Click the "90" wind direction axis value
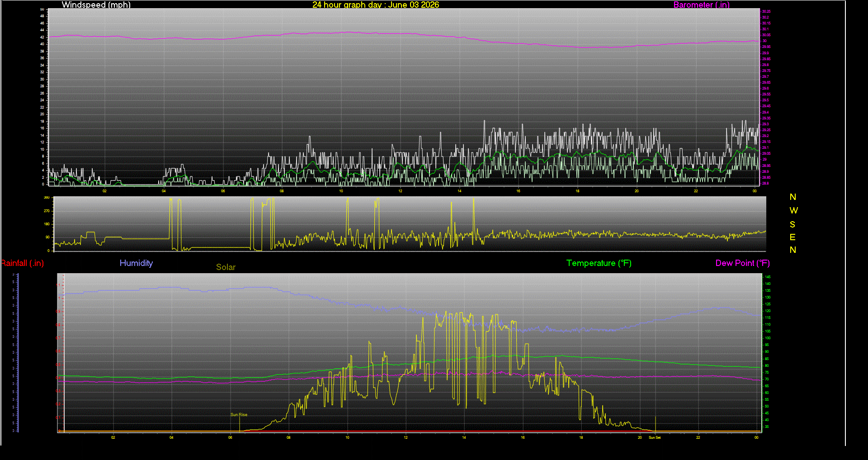Screen dimensions: 868x460 click(47, 237)
